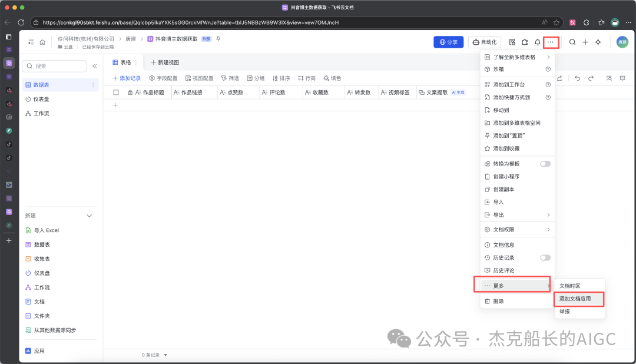Click the home icon in breadcrumb bar
This screenshot has height=364, width=636.
tap(42, 42)
